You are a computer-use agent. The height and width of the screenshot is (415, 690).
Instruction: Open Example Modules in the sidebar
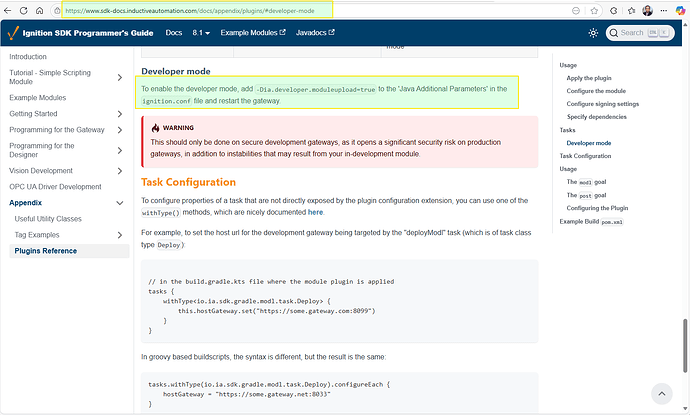coord(37,98)
